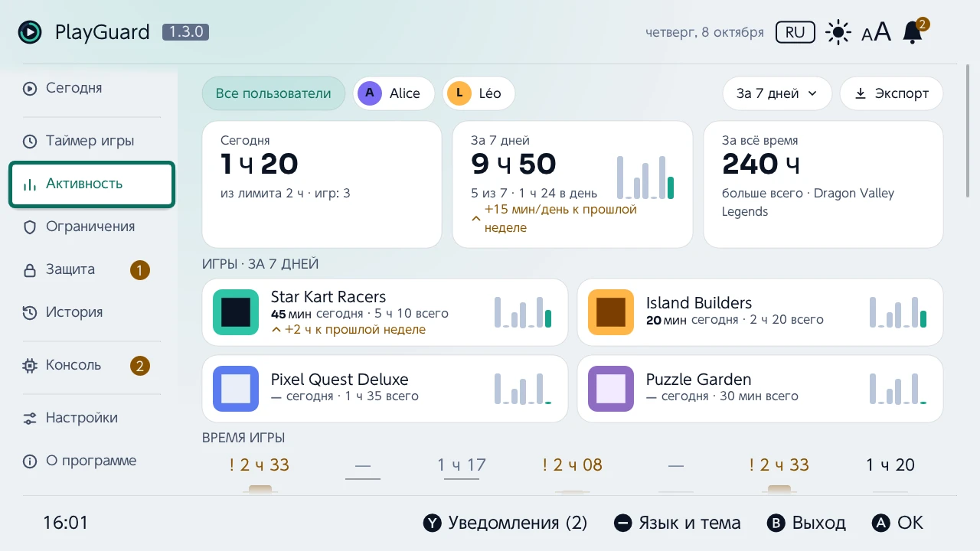
Task: Click the Pixel Quest Deluxe mini bar chart
Action: tap(523, 389)
